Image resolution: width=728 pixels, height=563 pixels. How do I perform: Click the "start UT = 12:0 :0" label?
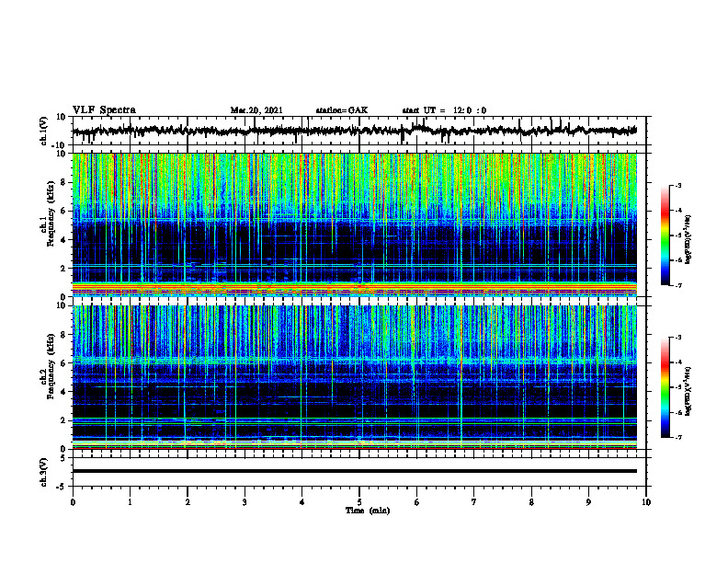tap(444, 110)
